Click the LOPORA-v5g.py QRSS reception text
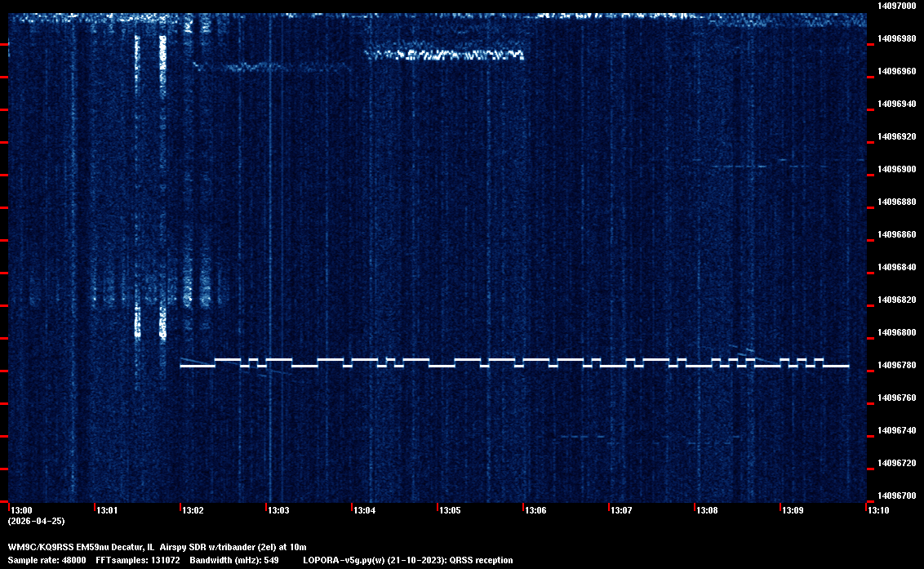 [x=408, y=560]
